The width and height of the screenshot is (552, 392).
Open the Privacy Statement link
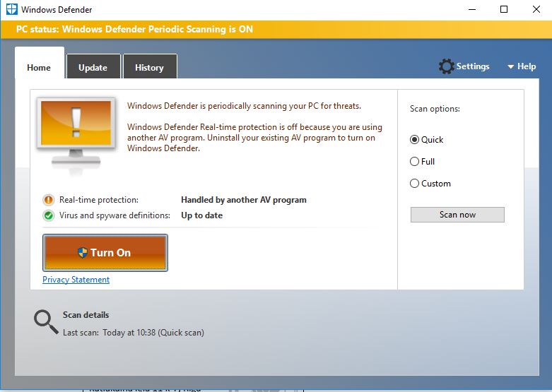(76, 280)
